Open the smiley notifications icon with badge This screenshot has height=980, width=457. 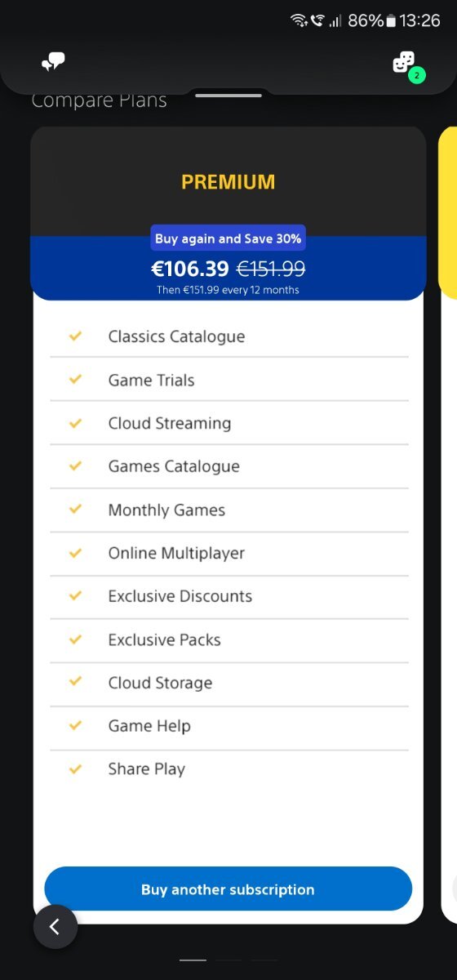pyautogui.click(x=406, y=64)
